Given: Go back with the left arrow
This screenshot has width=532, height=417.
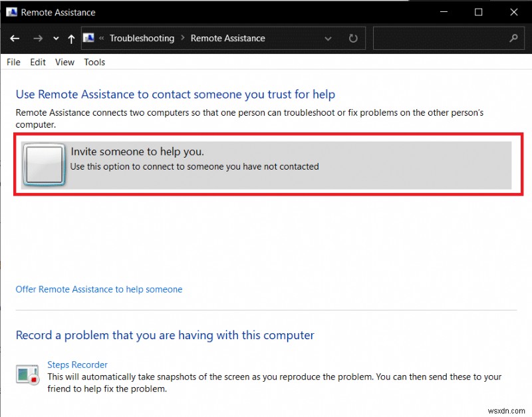Looking at the screenshot, I should pos(15,39).
